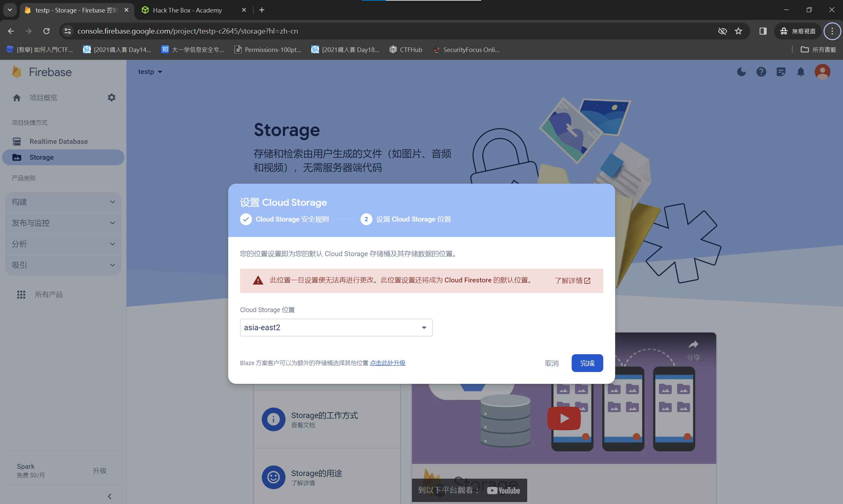Image resolution: width=843 pixels, height=504 pixels.
Task: Open the testp project selector dropdown
Action: [x=150, y=72]
